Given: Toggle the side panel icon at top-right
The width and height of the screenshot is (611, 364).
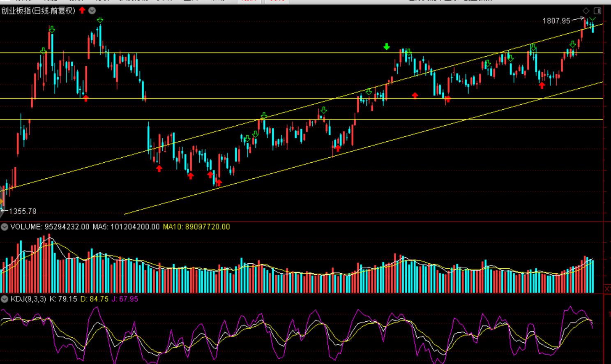Looking at the screenshot, I should coord(597,11).
